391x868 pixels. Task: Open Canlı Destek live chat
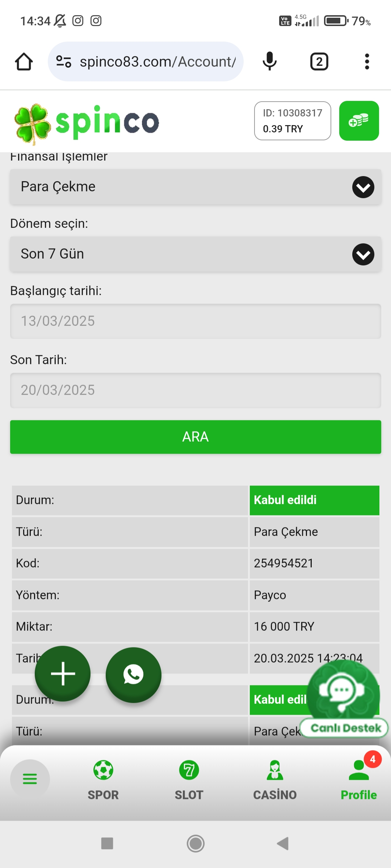pos(343,699)
